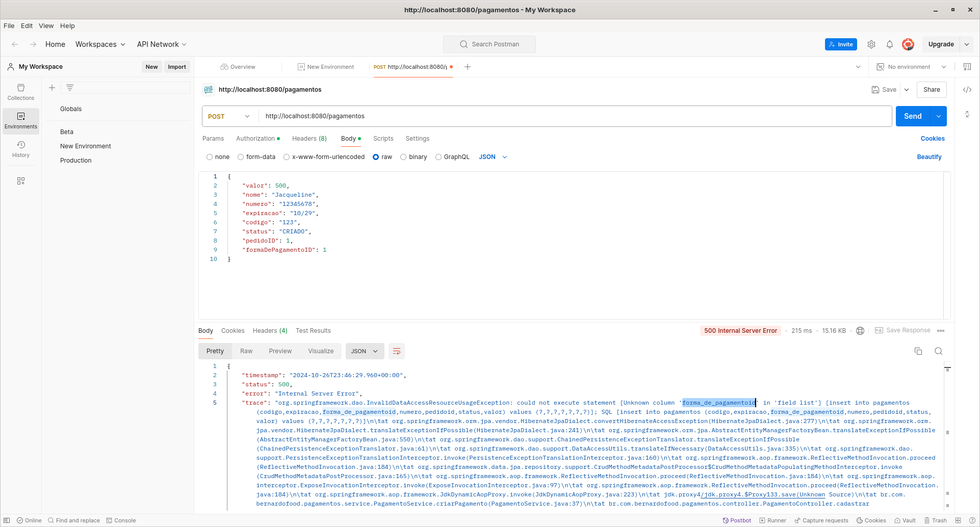This screenshot has height=527, width=980.
Task: Select the Beta environment
Action: (x=67, y=132)
